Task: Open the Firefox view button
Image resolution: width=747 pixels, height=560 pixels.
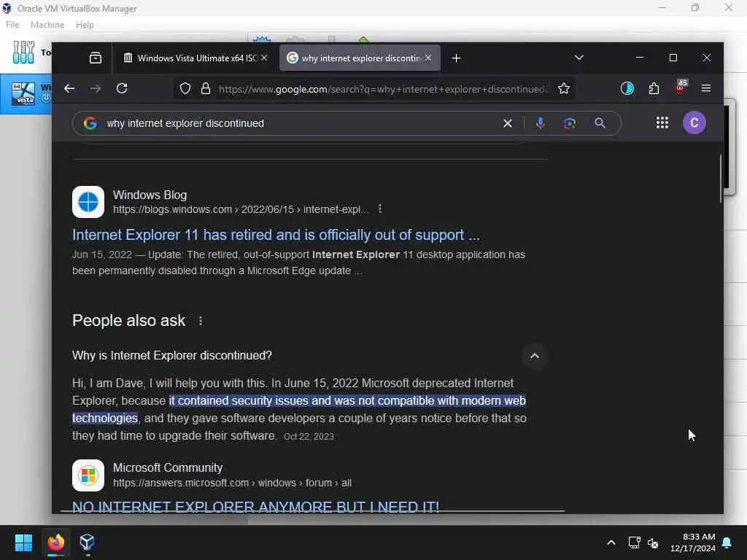Action: tap(96, 58)
